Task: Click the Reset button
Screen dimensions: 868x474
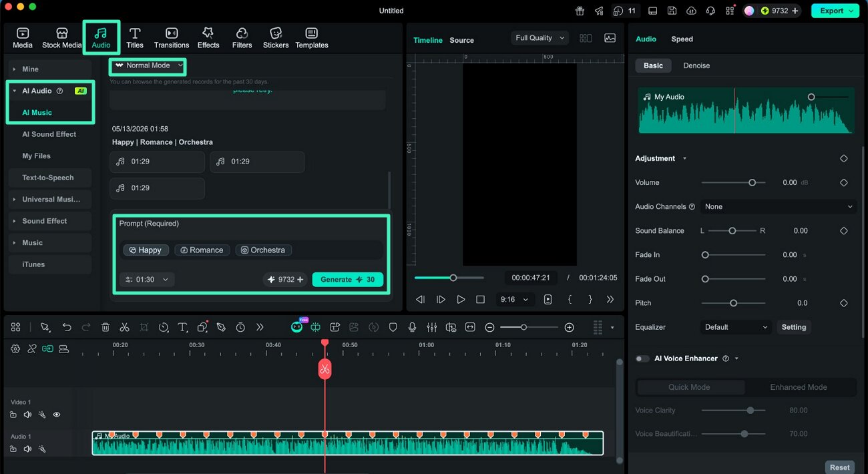Action: (x=840, y=467)
